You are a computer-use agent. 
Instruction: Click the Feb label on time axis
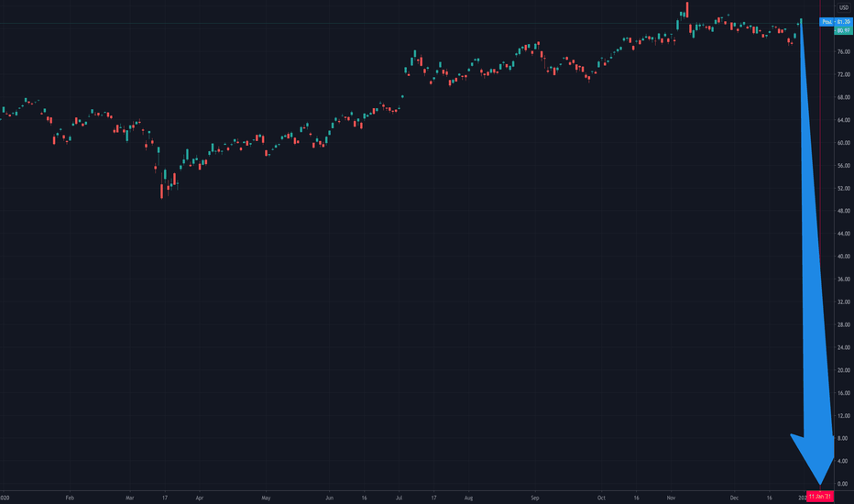70,498
